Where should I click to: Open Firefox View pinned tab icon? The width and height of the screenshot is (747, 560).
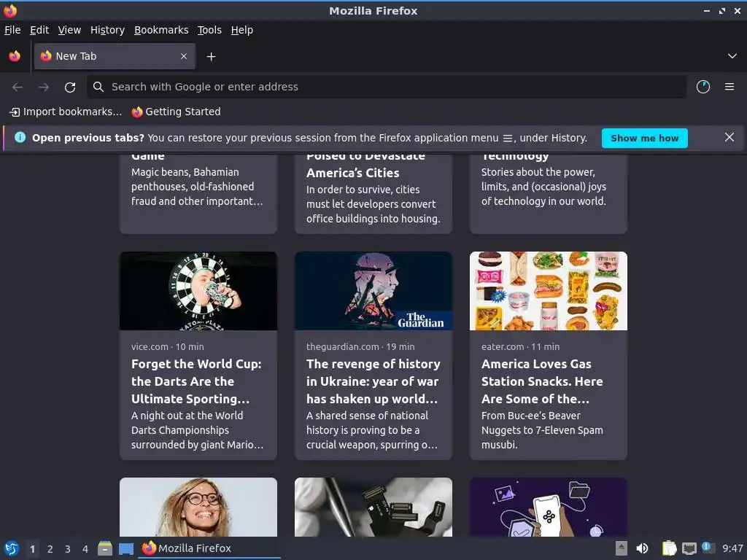pyautogui.click(x=15, y=56)
